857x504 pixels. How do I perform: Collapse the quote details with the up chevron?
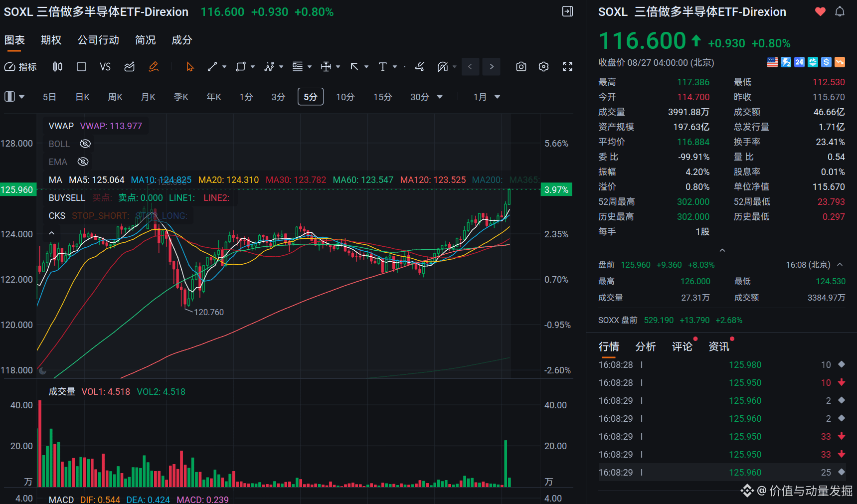pyautogui.click(x=722, y=250)
